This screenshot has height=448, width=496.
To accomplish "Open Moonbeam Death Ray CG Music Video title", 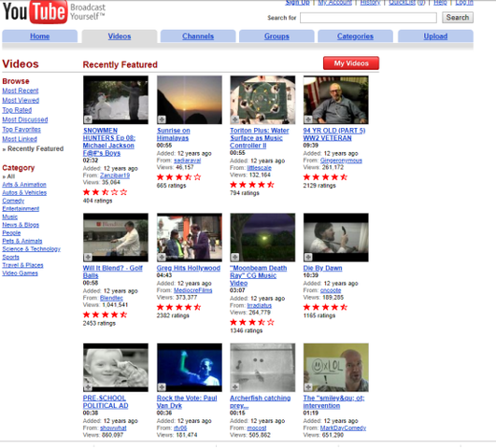I will point(258,275).
